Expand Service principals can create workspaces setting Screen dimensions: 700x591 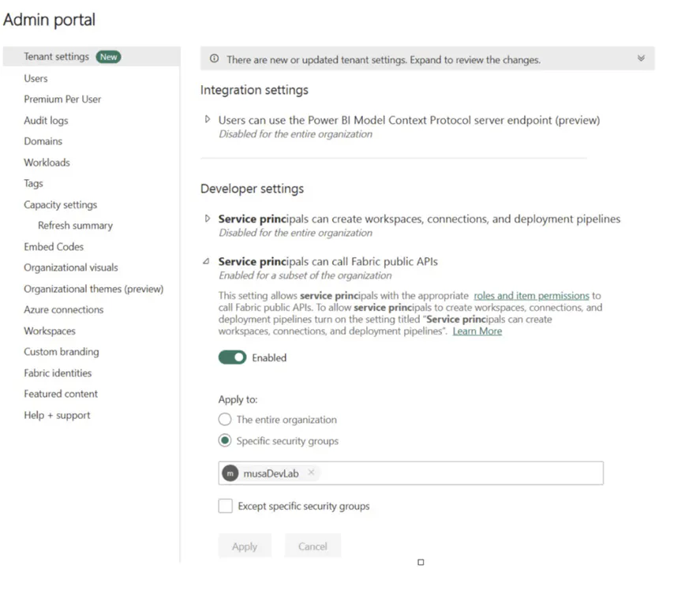point(206,219)
